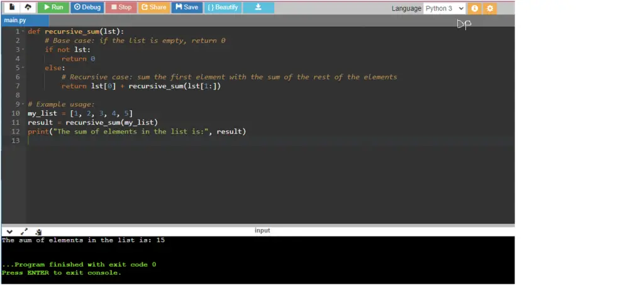The height and width of the screenshot is (285, 644).
Task: Click the console output 'The sum of elements in the list is: 15'
Action: coord(84,240)
